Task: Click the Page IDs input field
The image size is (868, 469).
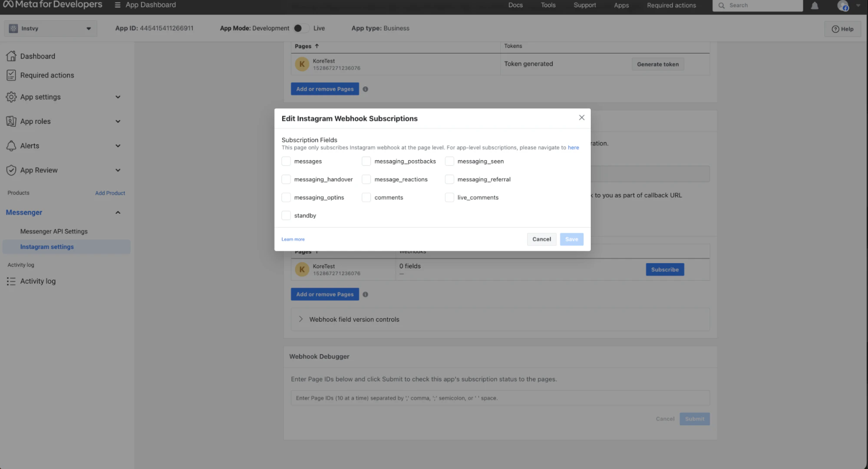Action: click(500, 398)
